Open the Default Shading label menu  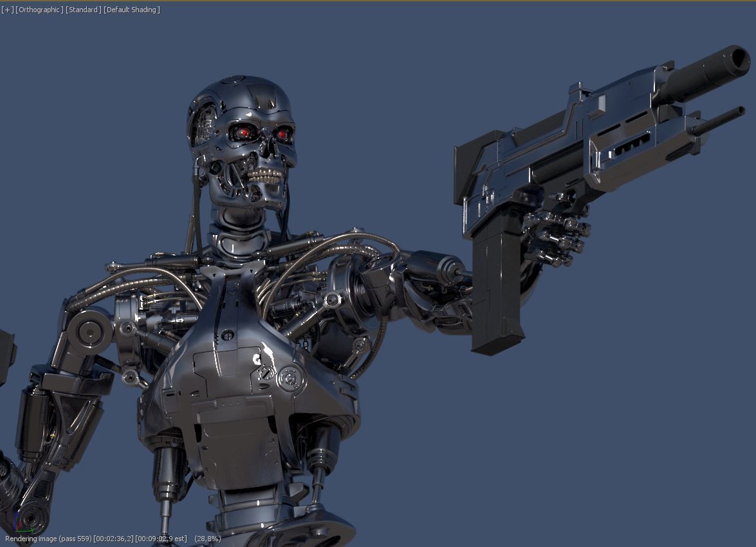pyautogui.click(x=132, y=10)
